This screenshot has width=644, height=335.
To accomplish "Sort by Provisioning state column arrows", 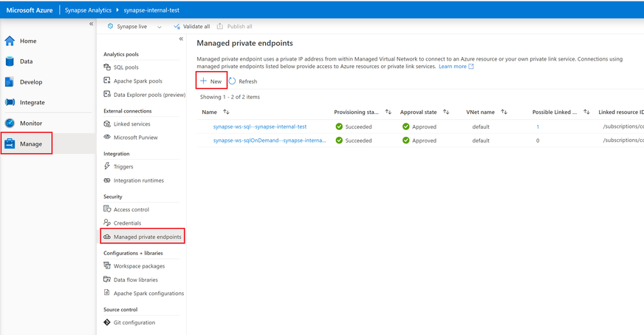I will (x=388, y=112).
